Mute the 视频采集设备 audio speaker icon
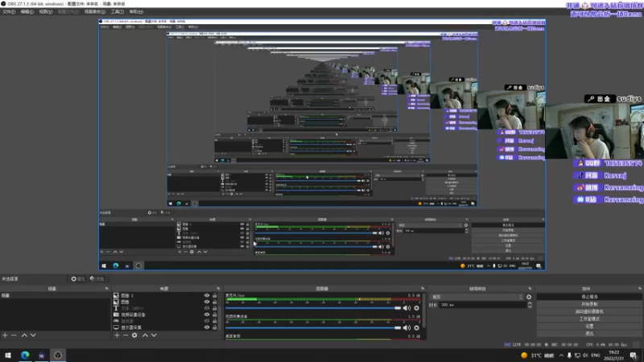 click(407, 328)
